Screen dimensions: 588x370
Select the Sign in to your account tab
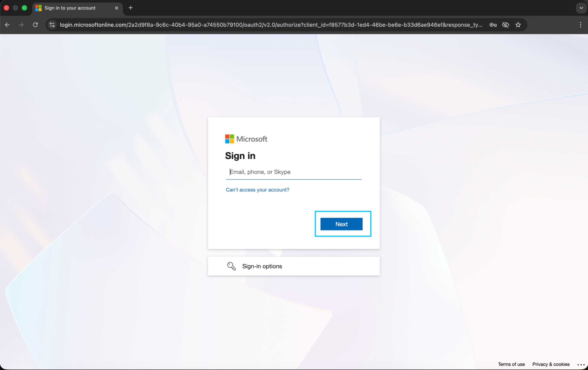coord(70,8)
